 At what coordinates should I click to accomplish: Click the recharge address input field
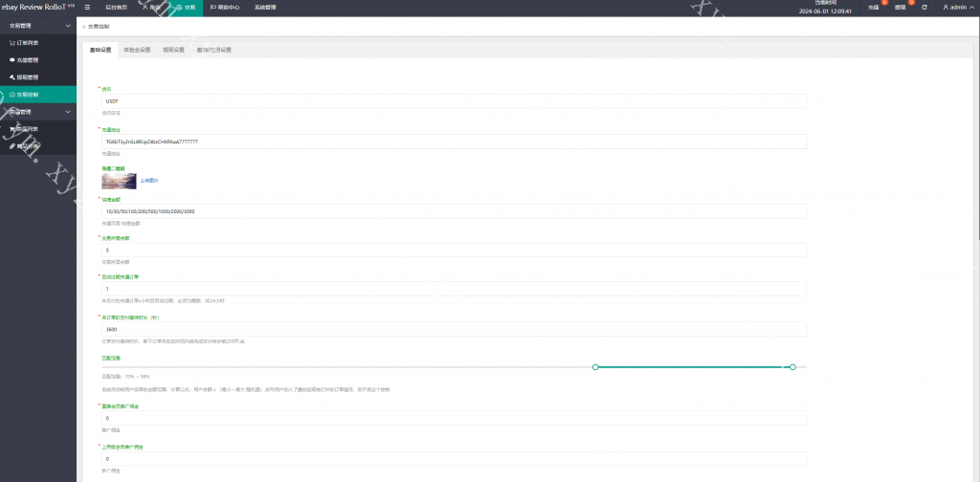454,142
